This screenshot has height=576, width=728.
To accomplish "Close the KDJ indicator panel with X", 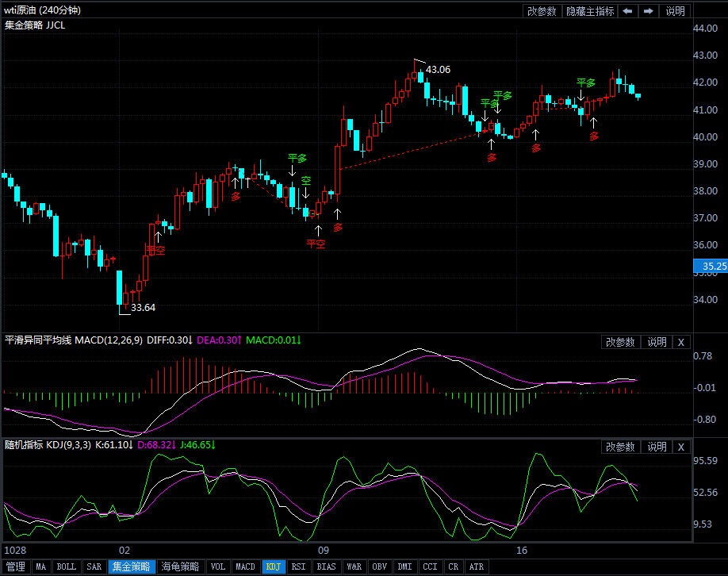I will tap(681, 447).
